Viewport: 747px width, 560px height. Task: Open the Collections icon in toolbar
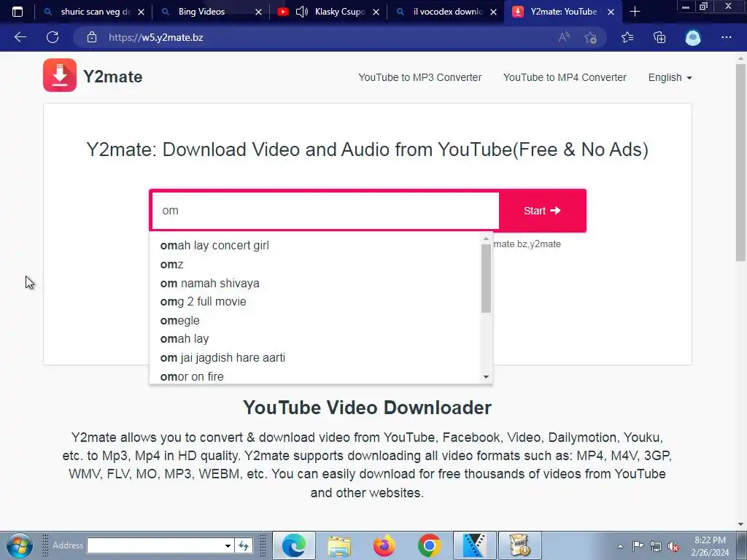[659, 37]
